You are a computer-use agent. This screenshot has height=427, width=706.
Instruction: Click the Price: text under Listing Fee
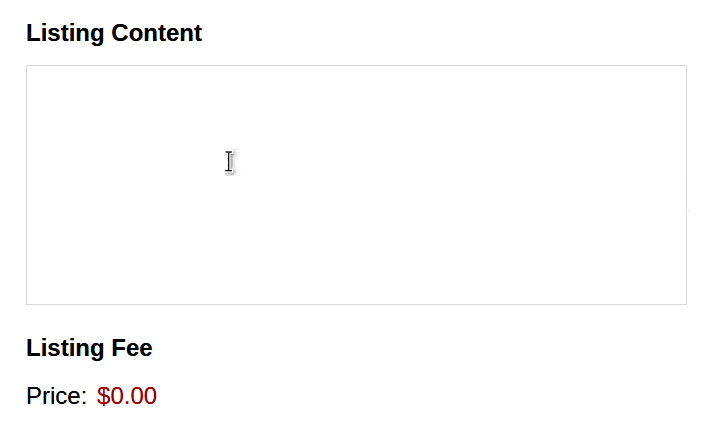[56, 396]
